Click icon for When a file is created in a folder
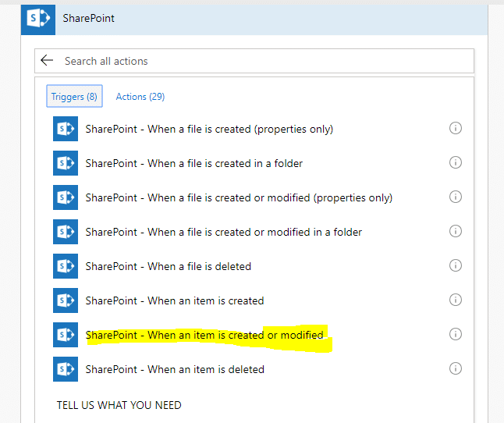Viewport: 504px width, 423px height. tap(66, 163)
